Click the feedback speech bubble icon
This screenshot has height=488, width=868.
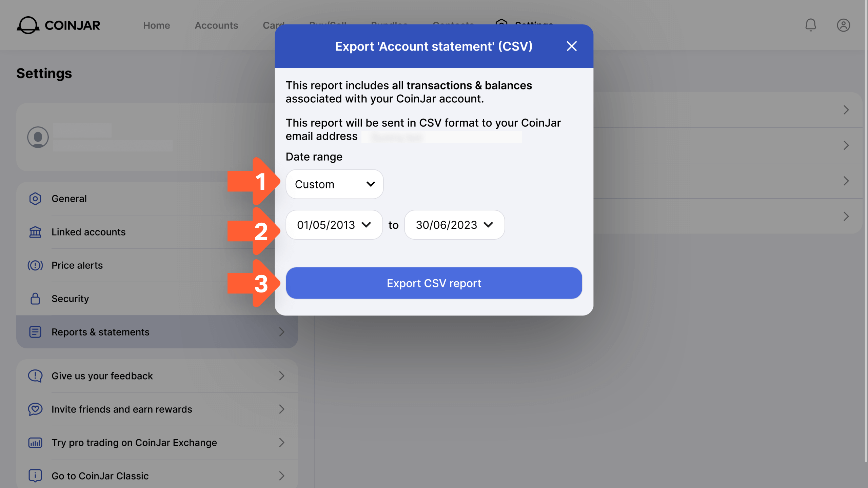click(35, 376)
